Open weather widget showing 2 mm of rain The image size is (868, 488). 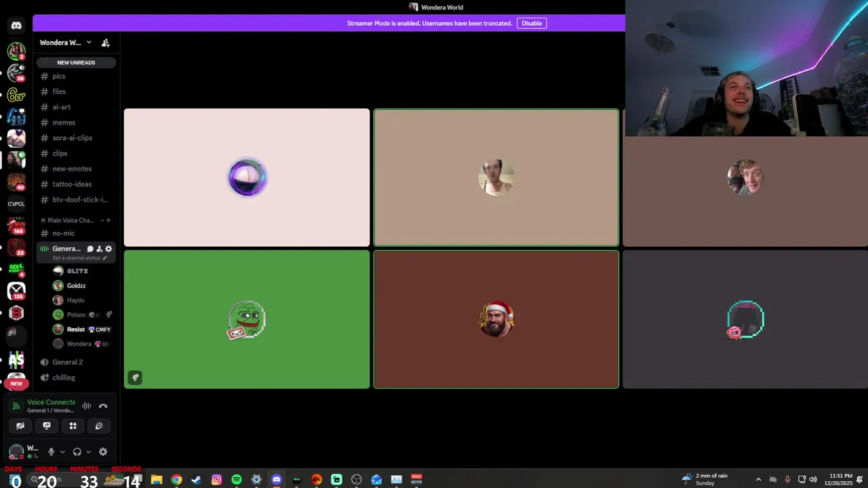tap(705, 480)
